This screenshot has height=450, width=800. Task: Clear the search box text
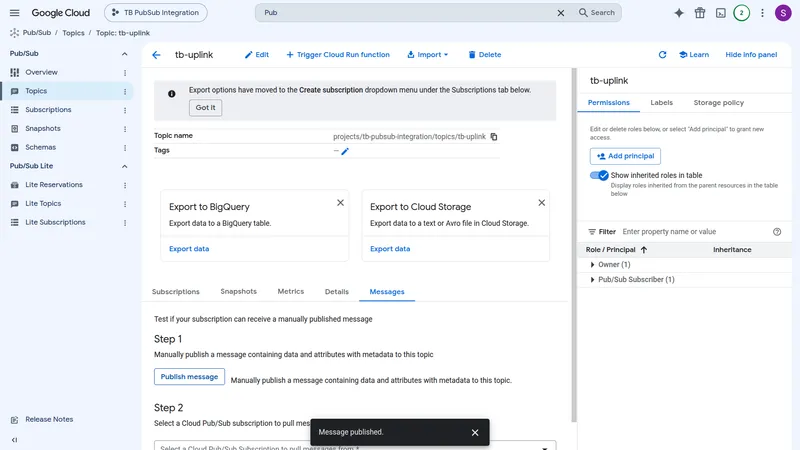pyautogui.click(x=561, y=13)
